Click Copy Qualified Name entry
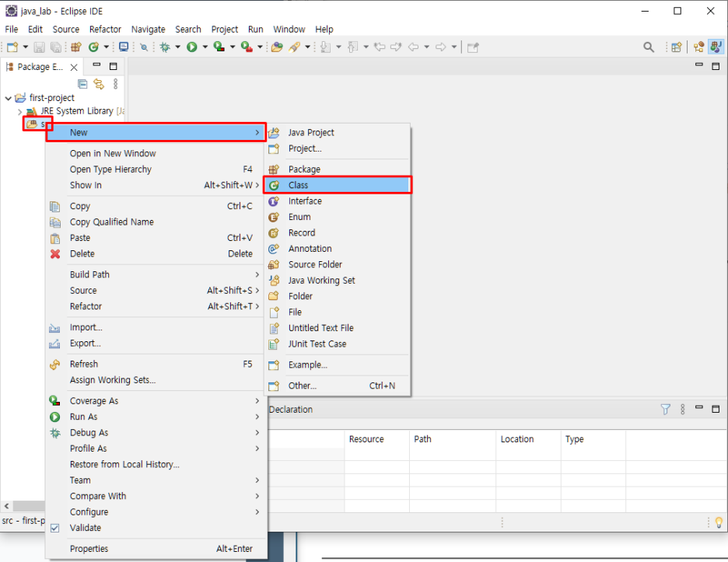Screen dimensions: 728x562 click(x=156, y=222)
